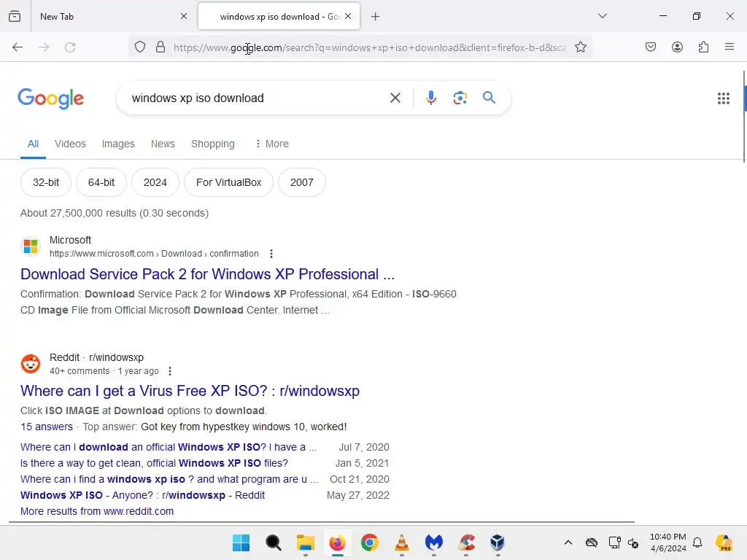Show hidden system tray icons chevron
Viewport: 747px width, 560px height.
click(568, 542)
